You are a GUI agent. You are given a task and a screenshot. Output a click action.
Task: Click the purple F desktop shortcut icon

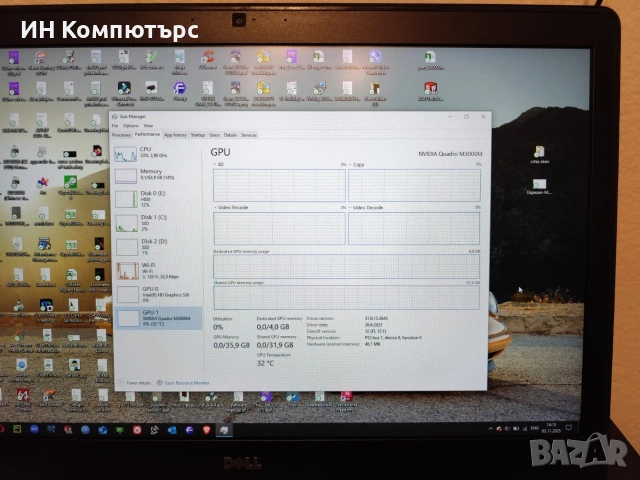[x=180, y=91]
